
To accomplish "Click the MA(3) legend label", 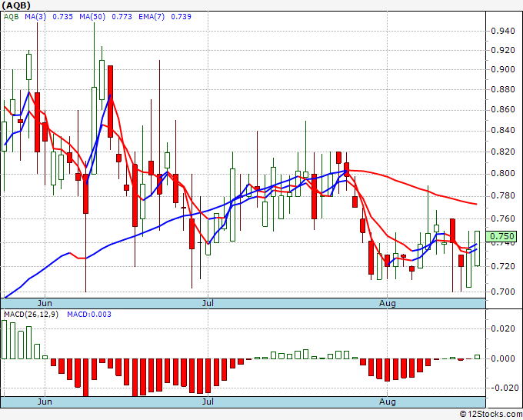I will pyautogui.click(x=35, y=17).
